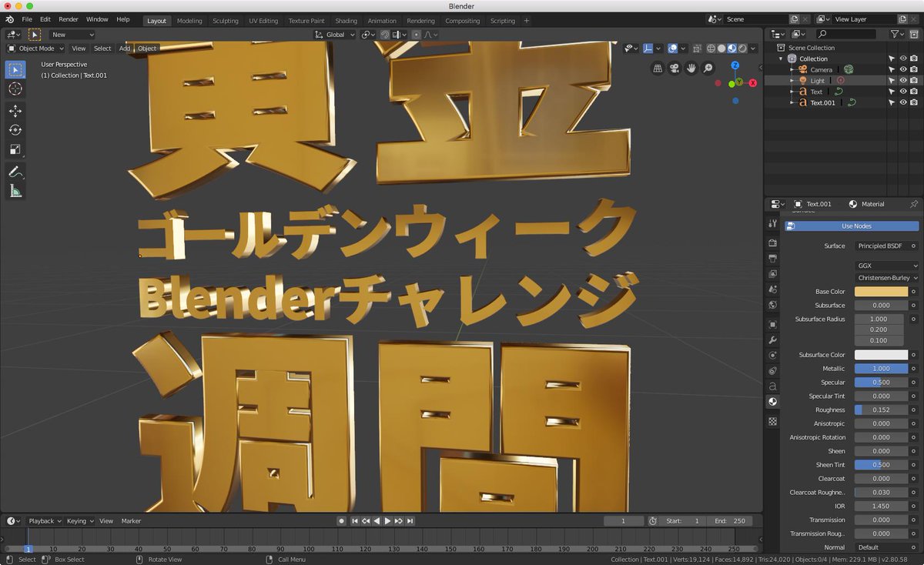The image size is (924, 565).
Task: Open the World properties tab
Action: (773, 305)
